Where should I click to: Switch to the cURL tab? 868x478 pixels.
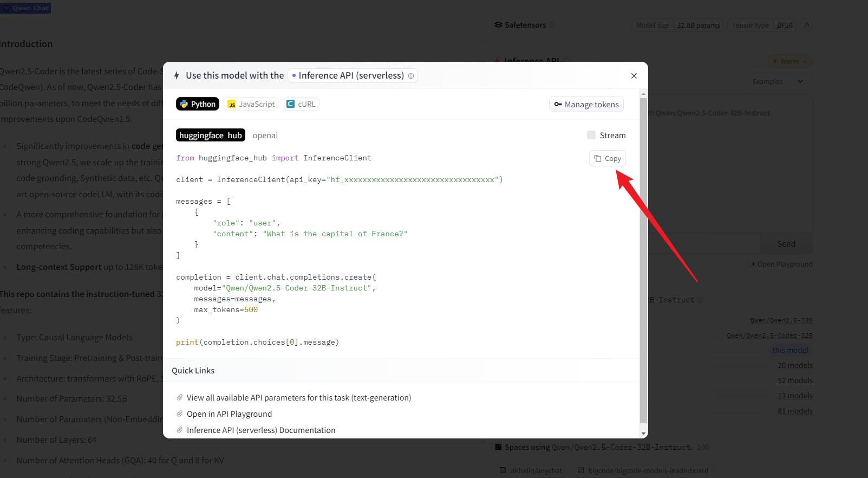[x=301, y=104]
